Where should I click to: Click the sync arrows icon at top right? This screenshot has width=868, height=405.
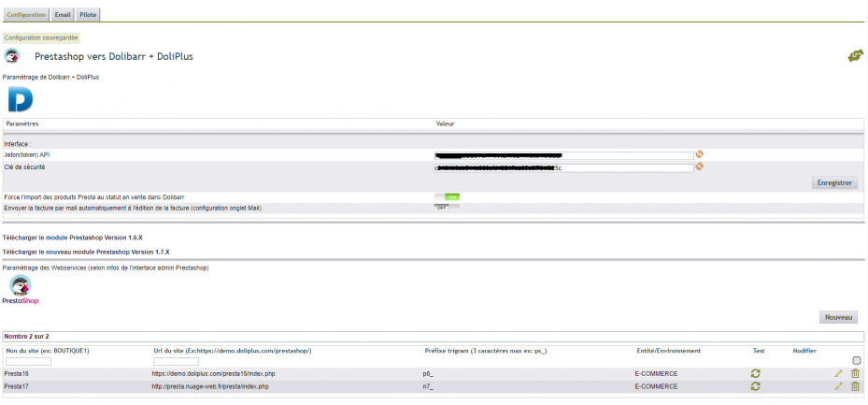855,56
